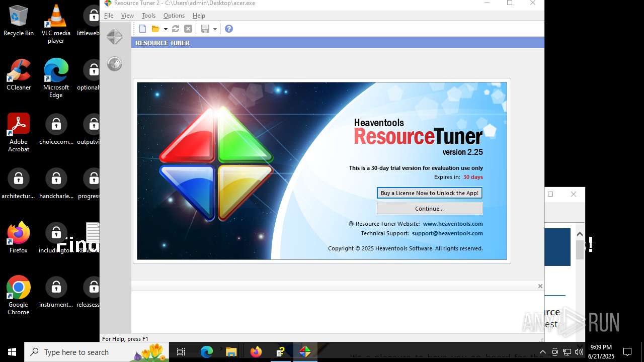644x362 pixels.
Task: Maximize the background window on right
Action: tap(550, 194)
